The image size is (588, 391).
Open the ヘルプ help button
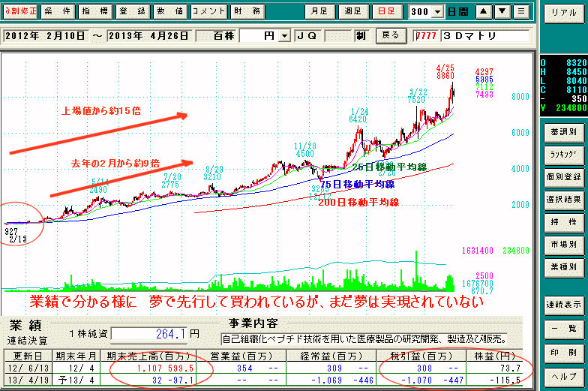(564, 377)
